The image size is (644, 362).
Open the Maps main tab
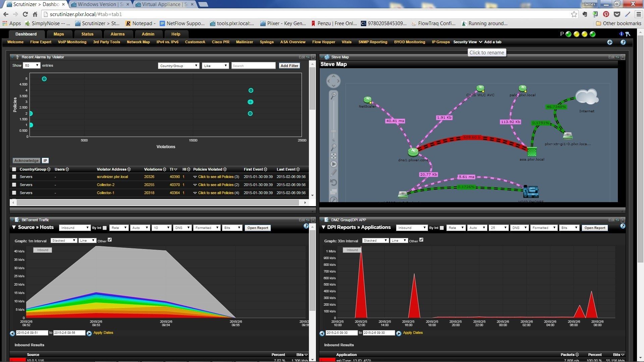(59, 34)
